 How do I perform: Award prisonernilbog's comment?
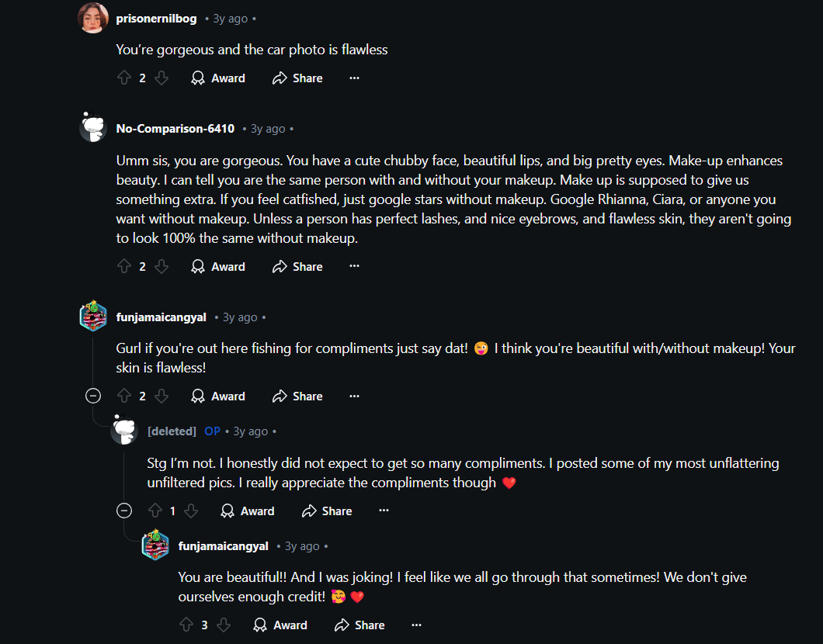pyautogui.click(x=218, y=78)
